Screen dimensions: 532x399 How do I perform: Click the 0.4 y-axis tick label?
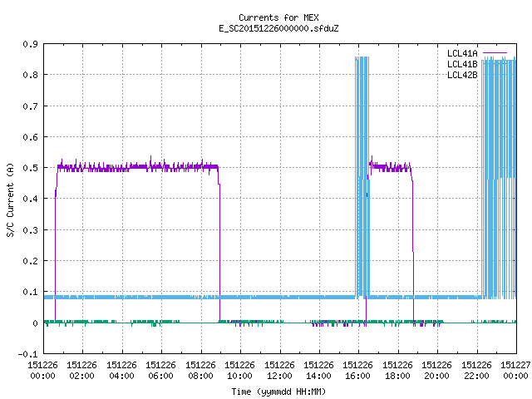(30, 199)
